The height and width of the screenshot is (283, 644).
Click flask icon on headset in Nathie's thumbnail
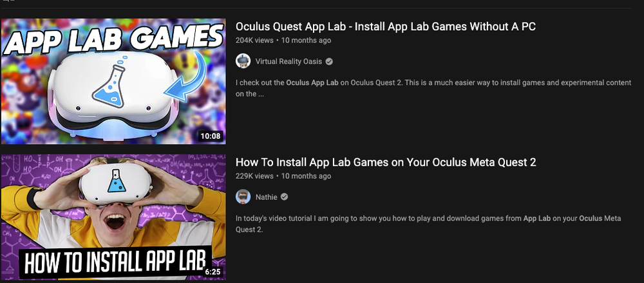[115, 181]
